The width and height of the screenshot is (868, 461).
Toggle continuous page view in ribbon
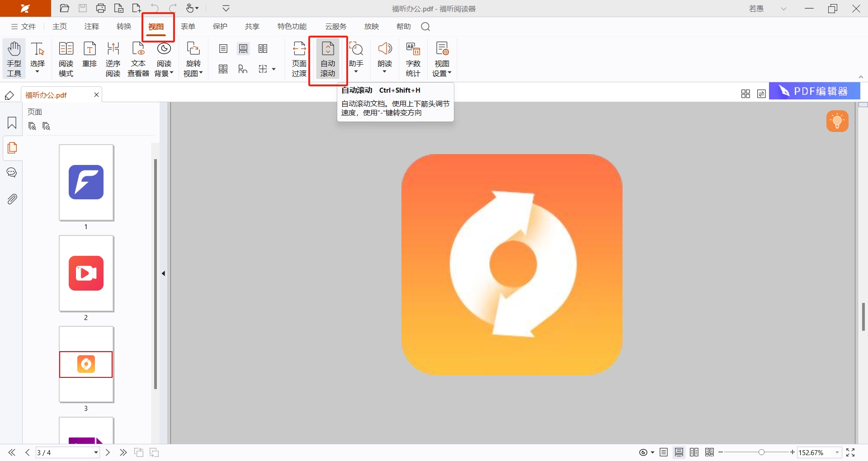[243, 49]
